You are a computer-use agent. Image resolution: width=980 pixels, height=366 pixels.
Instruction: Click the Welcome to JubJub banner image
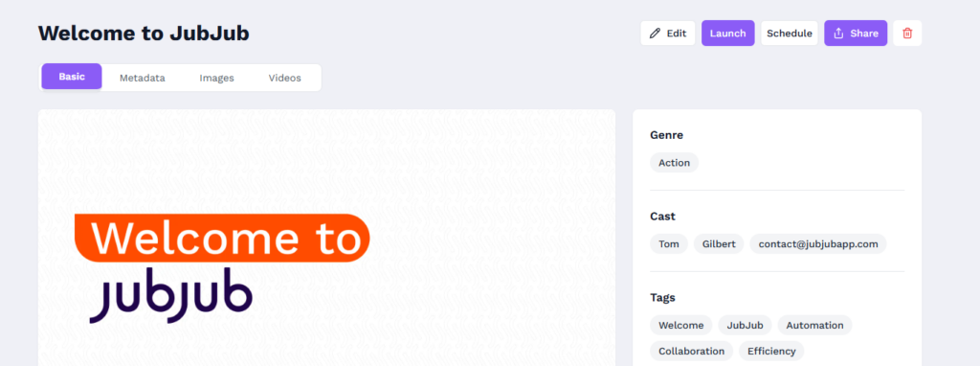click(x=327, y=238)
